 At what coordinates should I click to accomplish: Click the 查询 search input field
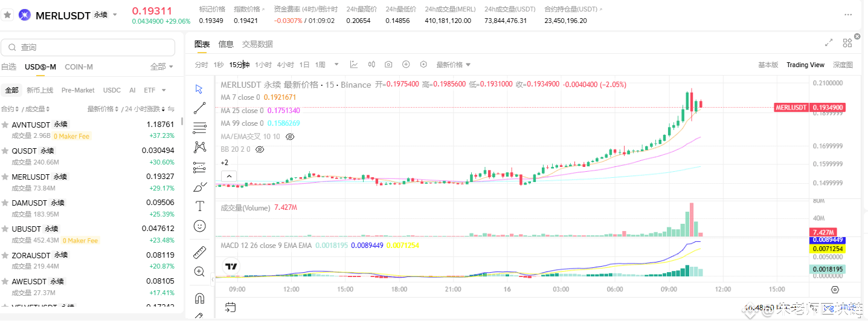click(x=88, y=47)
